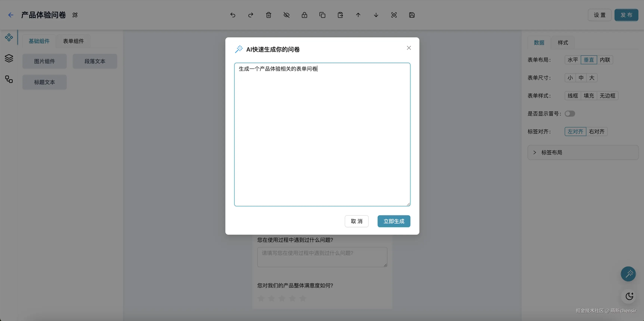This screenshot has height=321, width=644.
Task: Click the trash delete icon
Action: [268, 15]
